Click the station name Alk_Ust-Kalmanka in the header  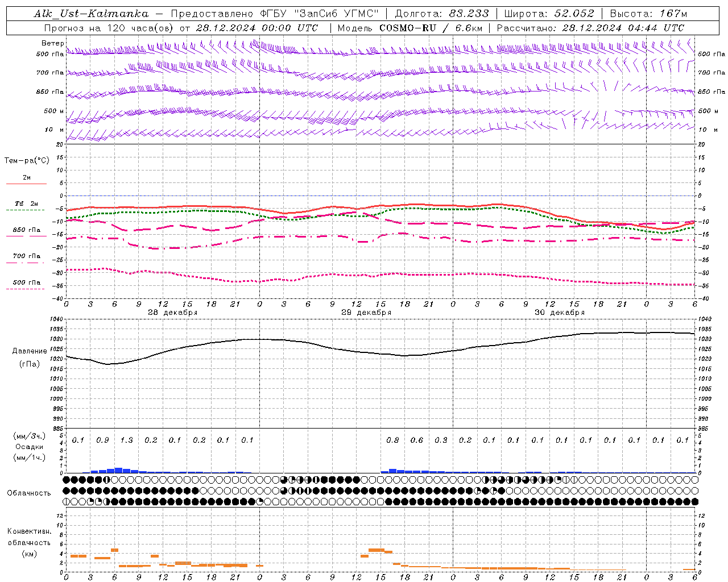pyautogui.click(x=91, y=14)
